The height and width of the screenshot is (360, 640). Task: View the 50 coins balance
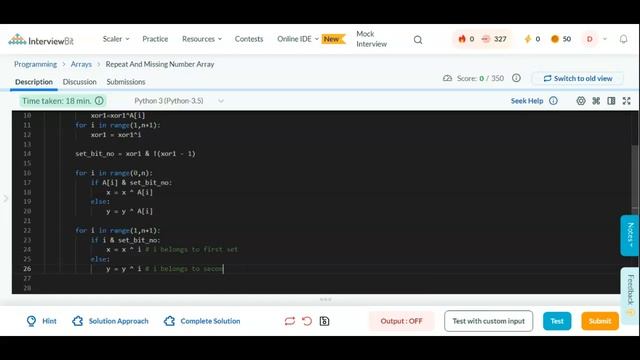point(561,39)
